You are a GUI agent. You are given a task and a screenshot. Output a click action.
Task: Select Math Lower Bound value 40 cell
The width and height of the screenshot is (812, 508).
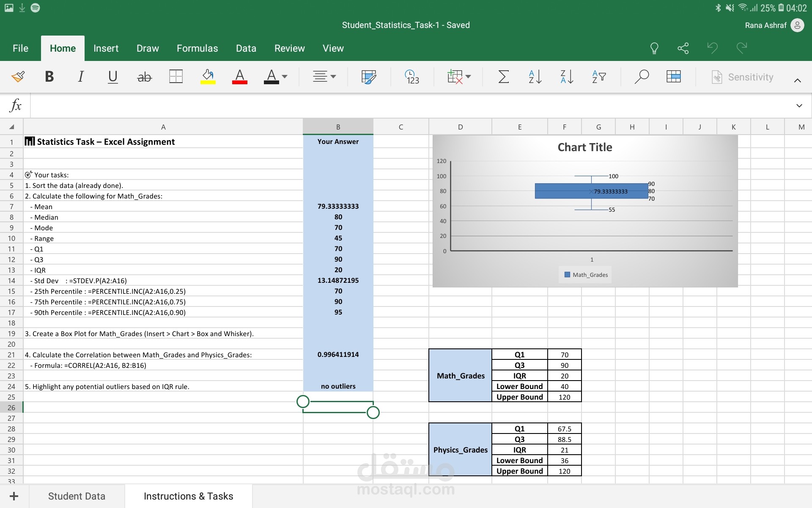(x=564, y=387)
